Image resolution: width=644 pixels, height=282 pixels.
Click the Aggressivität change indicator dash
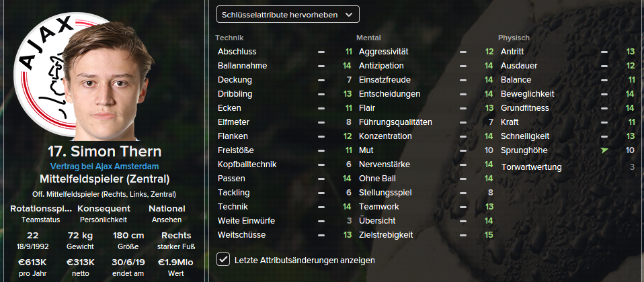[x=463, y=52]
